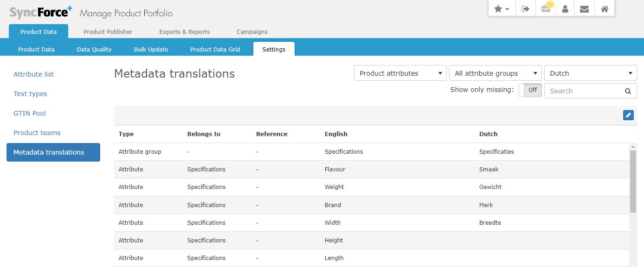Open Product teams in sidebar
Screen dimensions: 644x267
[x=37, y=133]
